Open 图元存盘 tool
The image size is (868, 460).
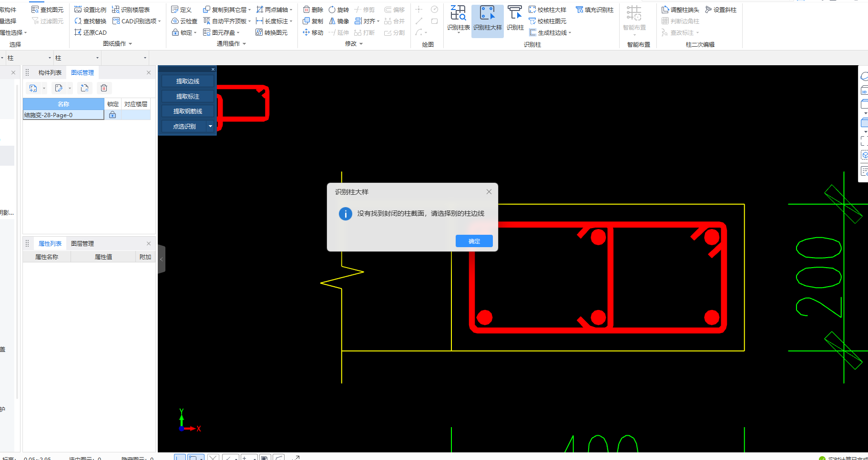(221, 32)
